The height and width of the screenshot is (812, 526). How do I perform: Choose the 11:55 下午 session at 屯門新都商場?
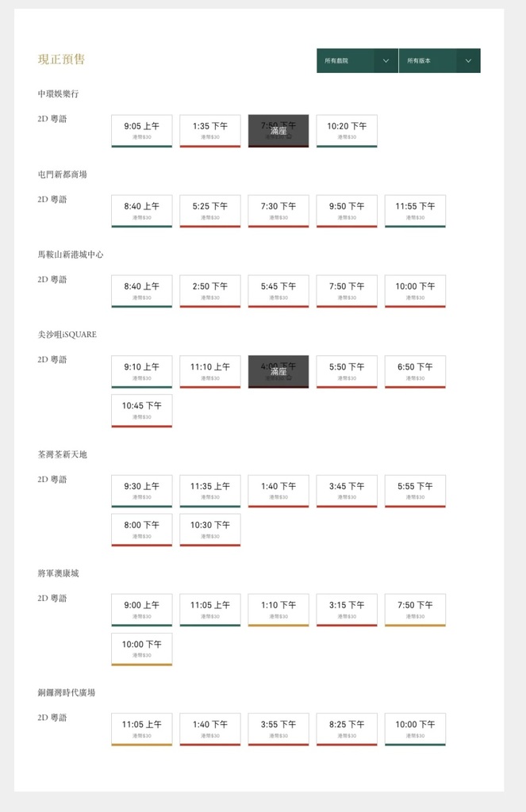414,210
